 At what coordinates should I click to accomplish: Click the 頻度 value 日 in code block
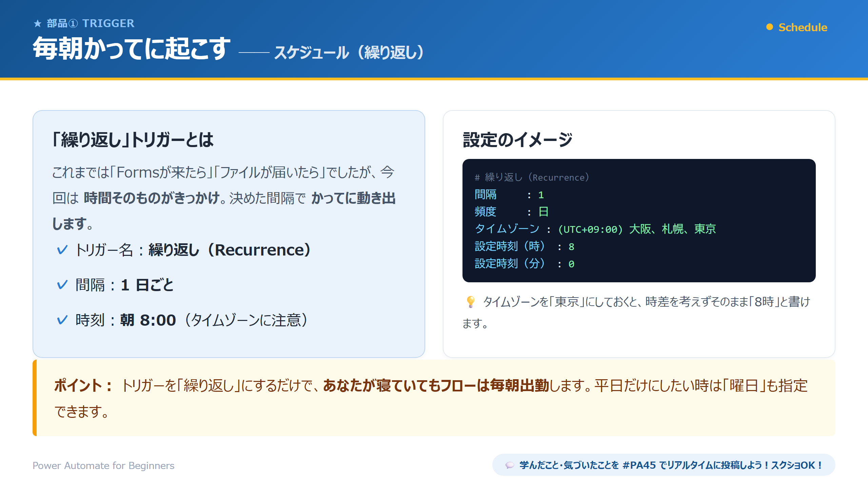tap(544, 212)
